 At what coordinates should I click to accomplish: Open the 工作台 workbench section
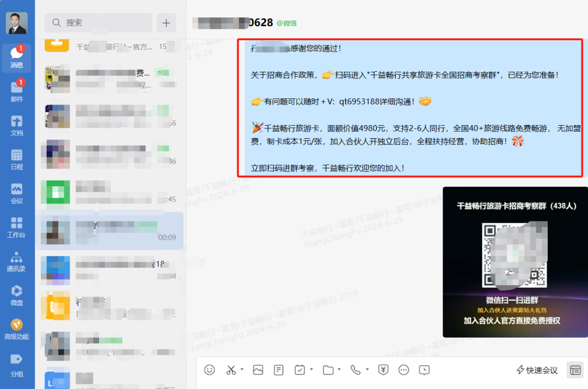pos(17,227)
